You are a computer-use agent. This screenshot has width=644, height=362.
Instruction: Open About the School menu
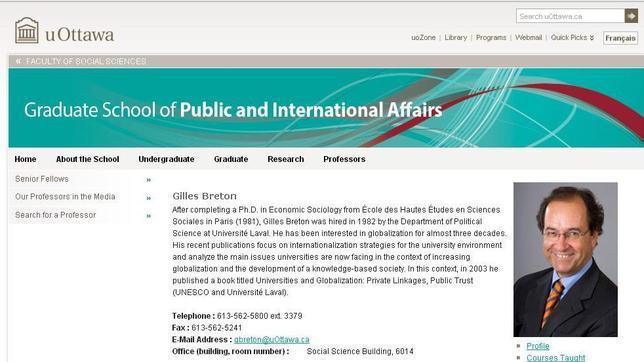87,159
